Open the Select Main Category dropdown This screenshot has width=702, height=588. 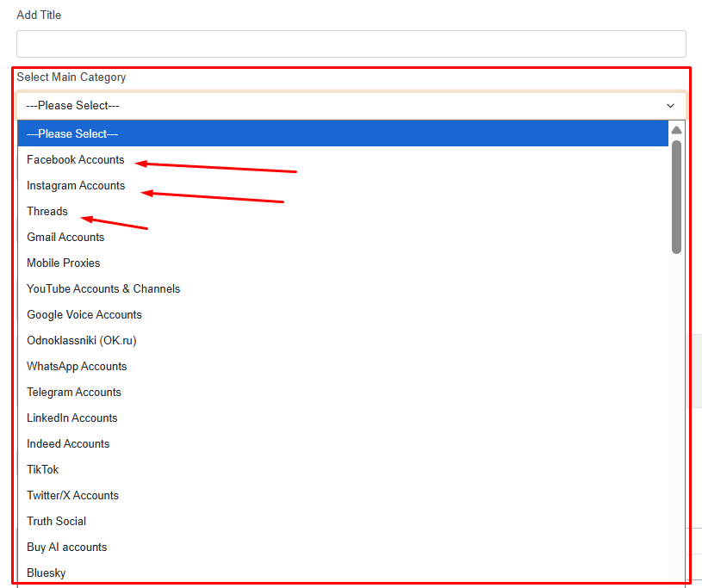(x=351, y=106)
